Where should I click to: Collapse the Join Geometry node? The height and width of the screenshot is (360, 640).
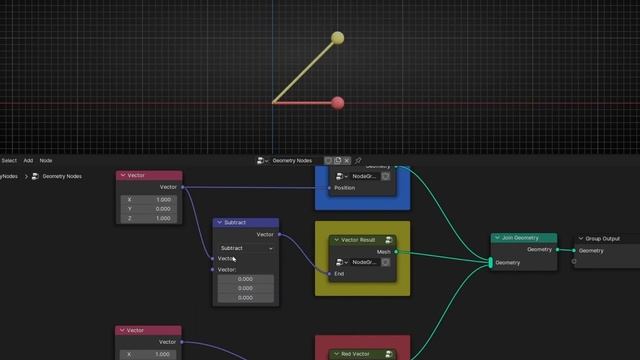497,238
